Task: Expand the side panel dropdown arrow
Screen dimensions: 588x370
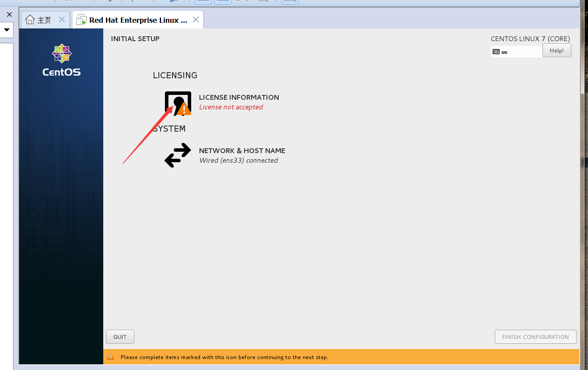Action: click(7, 30)
